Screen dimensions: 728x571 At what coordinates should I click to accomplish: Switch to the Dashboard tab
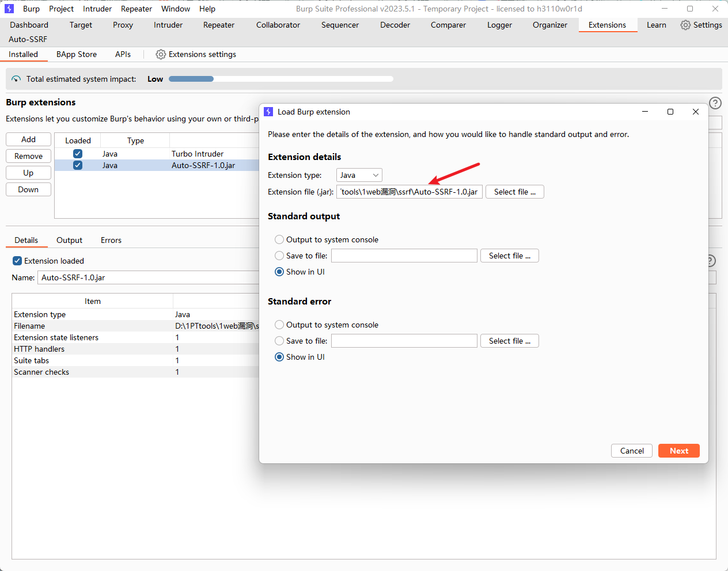click(x=29, y=25)
